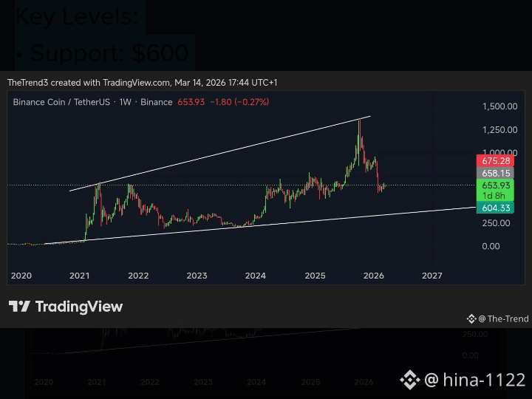Click the gray 658.15 price label
Screen dimensions: 532x399
(495, 173)
